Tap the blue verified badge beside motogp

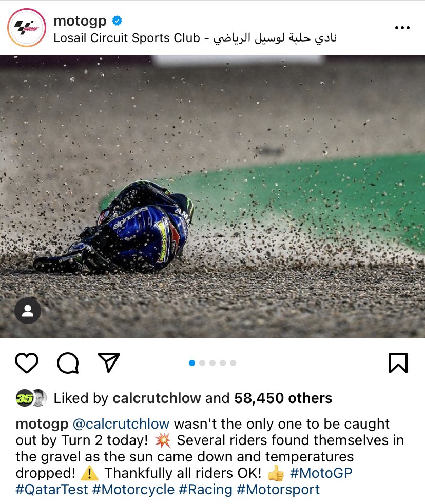point(117,21)
